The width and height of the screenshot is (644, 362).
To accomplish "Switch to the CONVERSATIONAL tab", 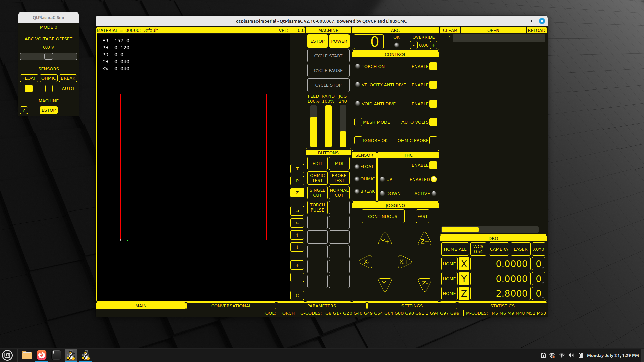I will [x=231, y=306].
